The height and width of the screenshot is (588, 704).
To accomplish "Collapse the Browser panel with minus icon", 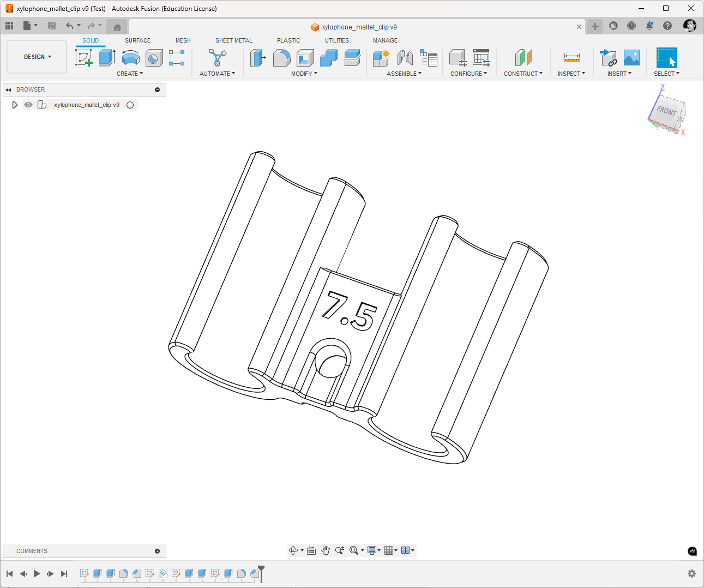I will [158, 89].
